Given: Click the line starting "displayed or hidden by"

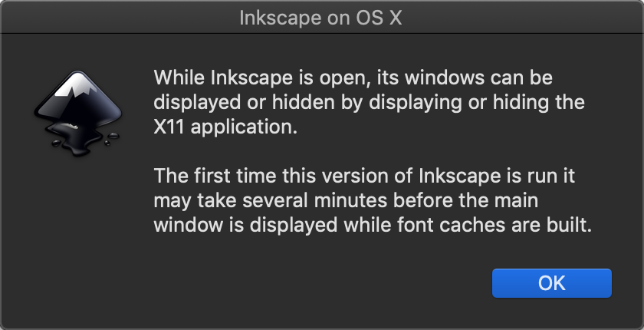Looking at the screenshot, I should click(x=369, y=103).
